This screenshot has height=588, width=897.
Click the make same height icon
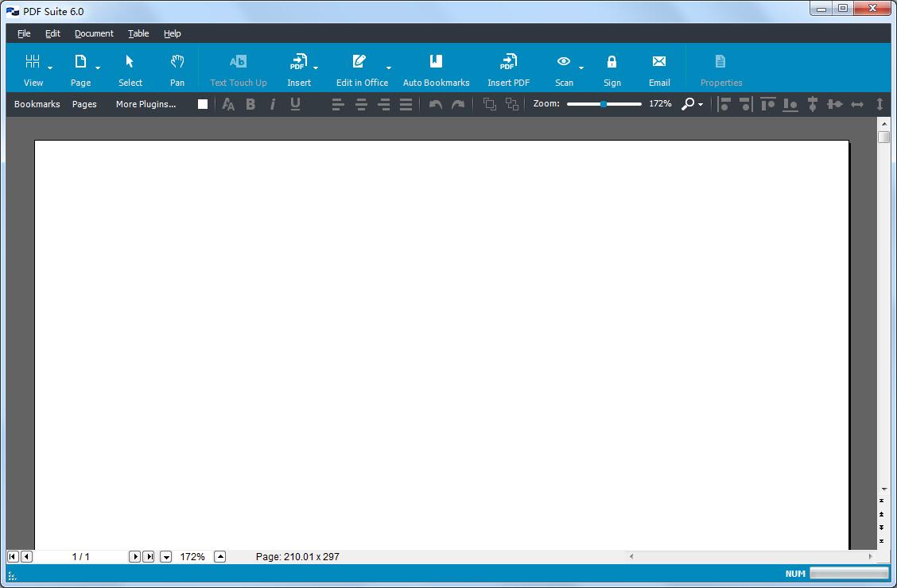[x=880, y=104]
